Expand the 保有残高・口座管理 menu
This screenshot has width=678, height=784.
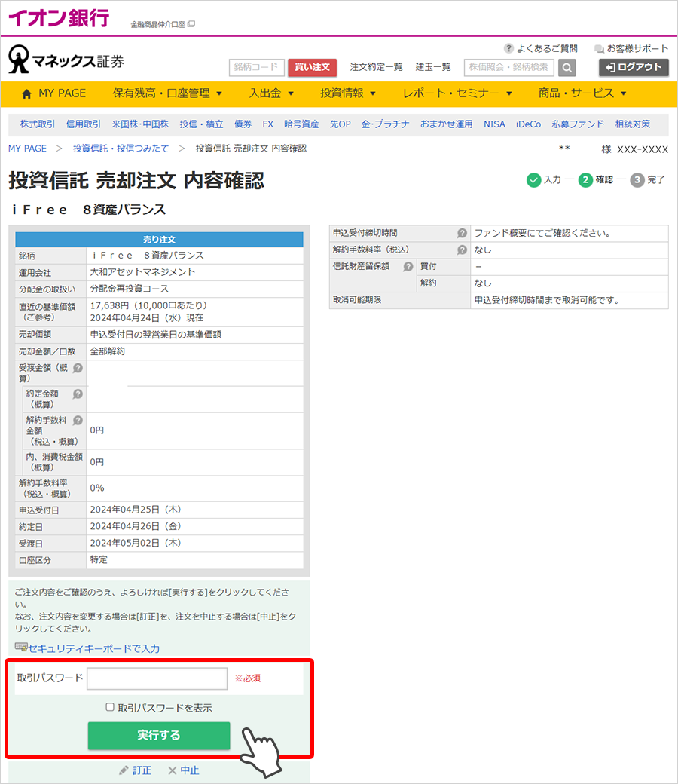pos(167,93)
